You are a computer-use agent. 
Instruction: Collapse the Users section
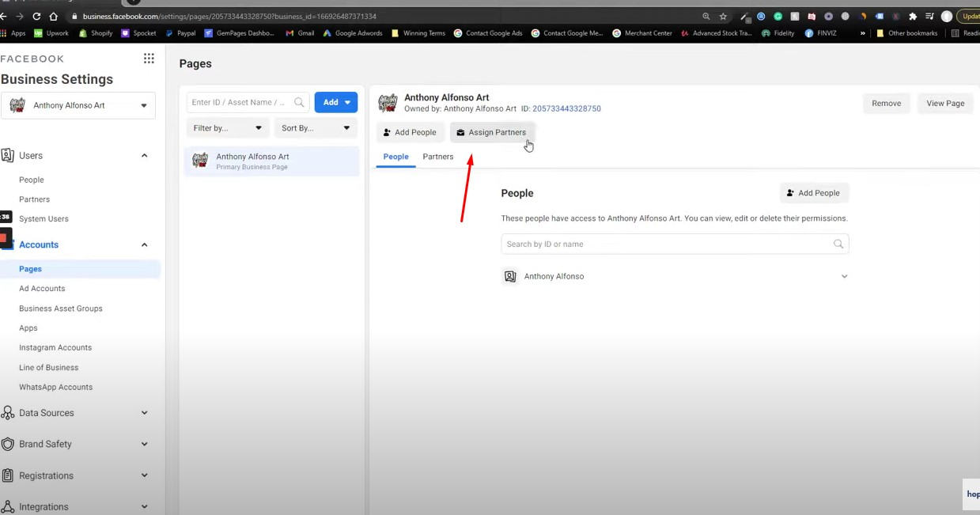(144, 156)
